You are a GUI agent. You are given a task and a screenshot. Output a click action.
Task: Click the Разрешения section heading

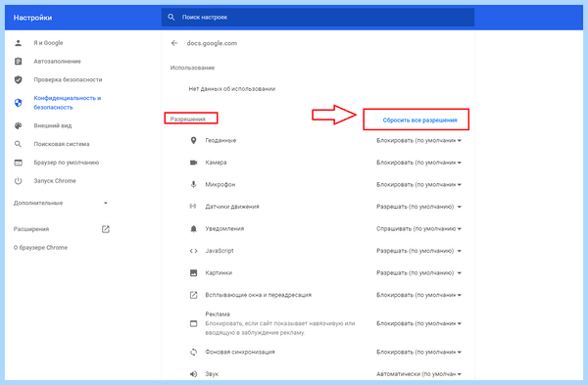tap(188, 120)
